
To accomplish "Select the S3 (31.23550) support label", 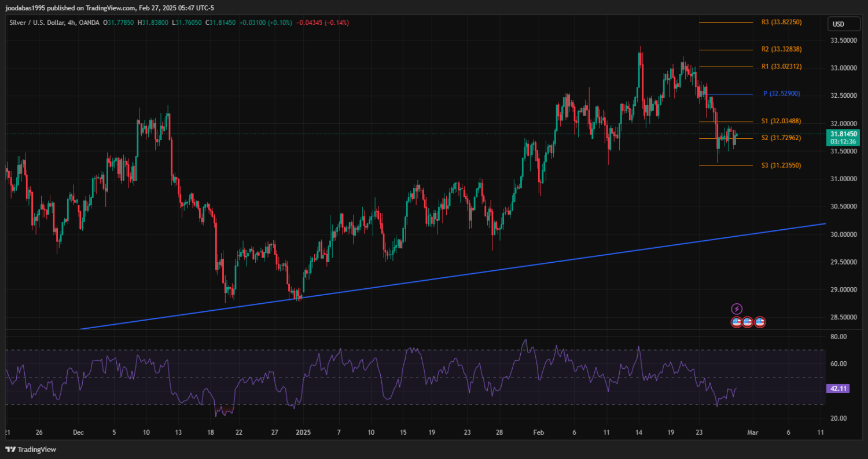I will click(x=781, y=166).
